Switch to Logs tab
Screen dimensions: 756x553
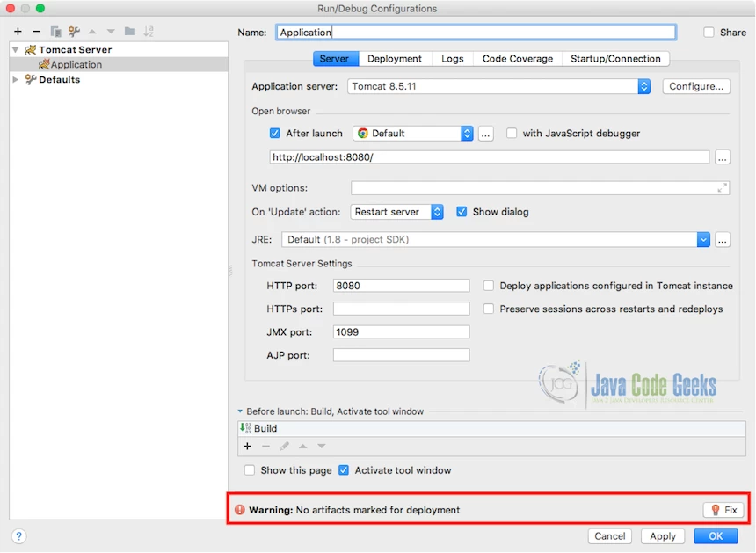point(452,59)
